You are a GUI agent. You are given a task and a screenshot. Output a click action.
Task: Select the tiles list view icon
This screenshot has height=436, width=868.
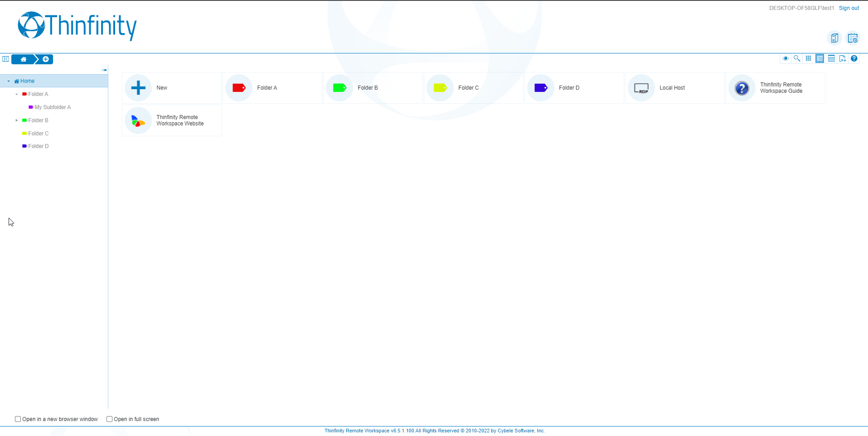820,58
